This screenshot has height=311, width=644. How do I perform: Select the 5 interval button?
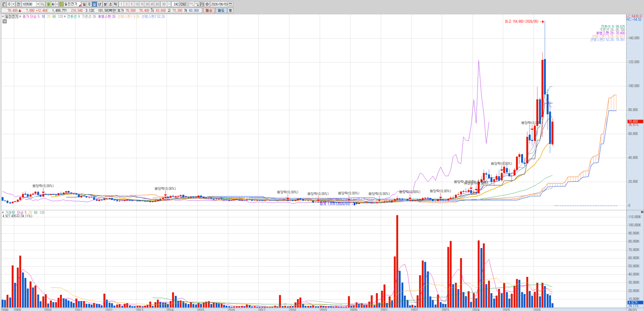(132, 4)
